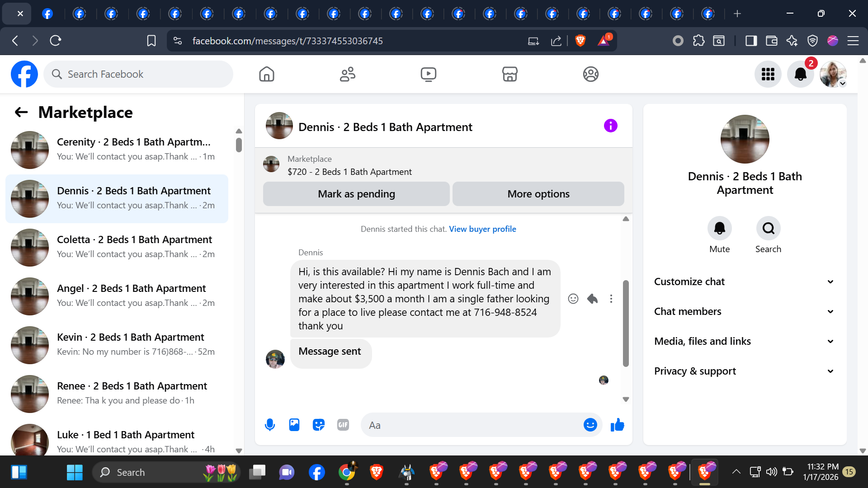Open the sticker picker icon
868x488 pixels.
319,425
